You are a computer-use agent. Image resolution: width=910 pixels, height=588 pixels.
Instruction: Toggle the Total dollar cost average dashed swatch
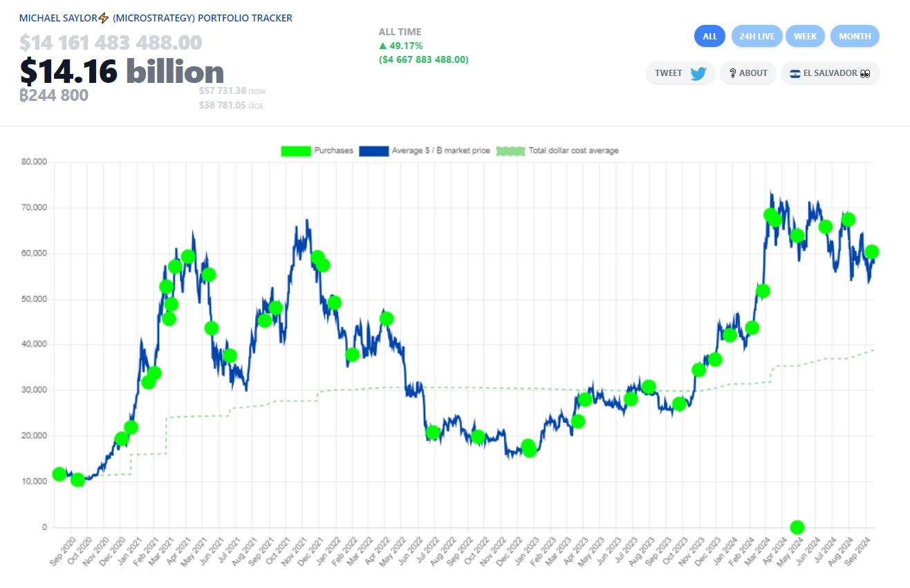510,151
